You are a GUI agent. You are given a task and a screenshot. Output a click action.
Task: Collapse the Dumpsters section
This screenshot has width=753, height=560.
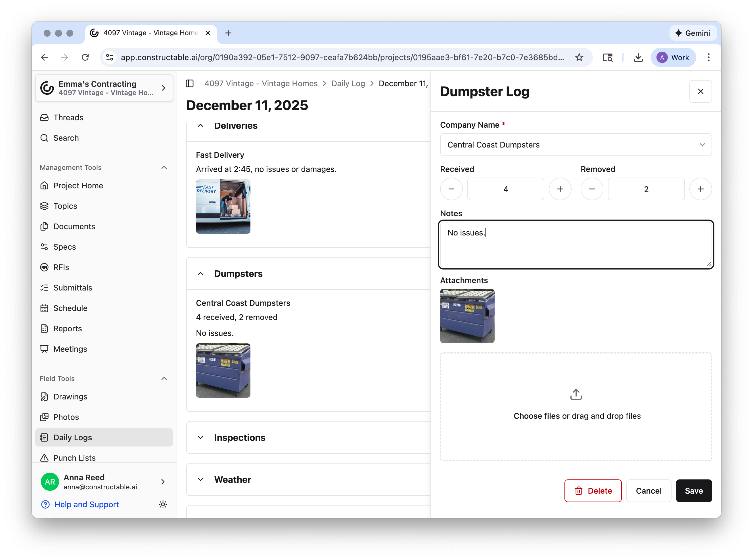(x=200, y=273)
